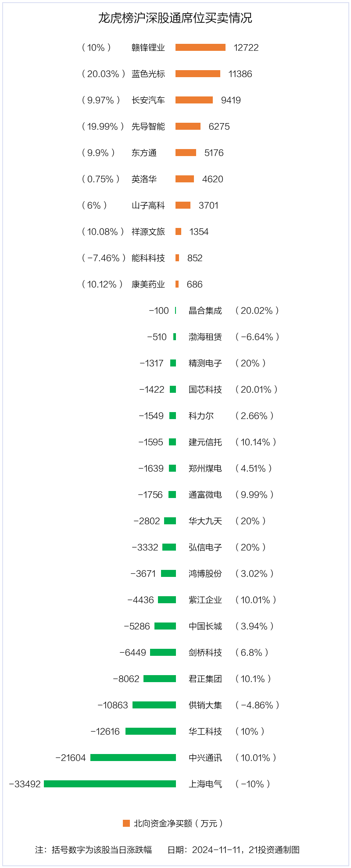Click the green bar for 上海电气
The height and width of the screenshot is (868, 351).
110,784
